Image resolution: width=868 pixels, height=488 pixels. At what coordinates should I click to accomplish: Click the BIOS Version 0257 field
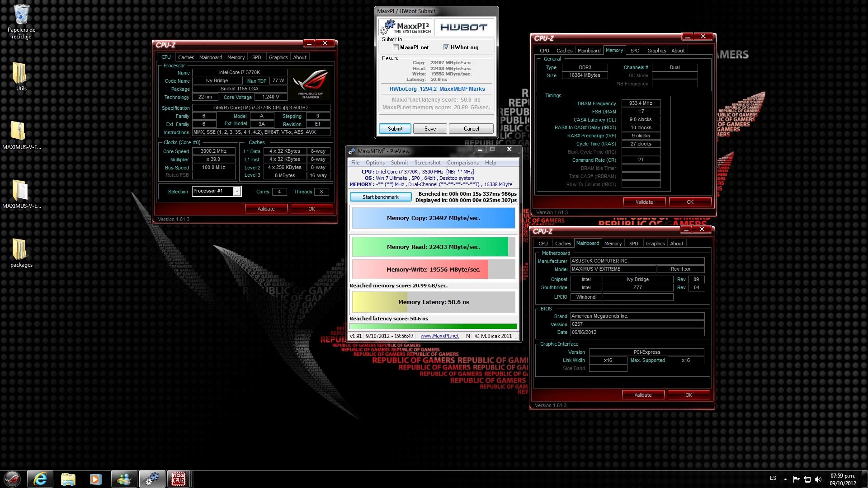coord(637,324)
